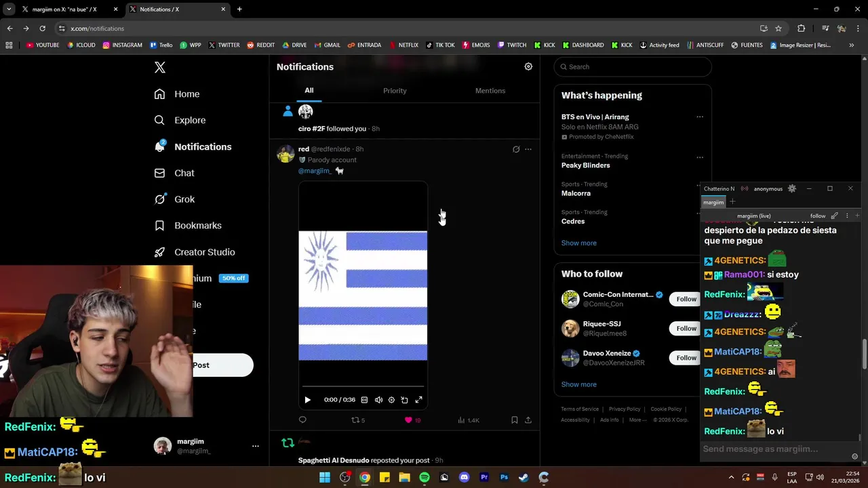Open Discord from the taskbar
This screenshot has height=488, width=868.
464,477
